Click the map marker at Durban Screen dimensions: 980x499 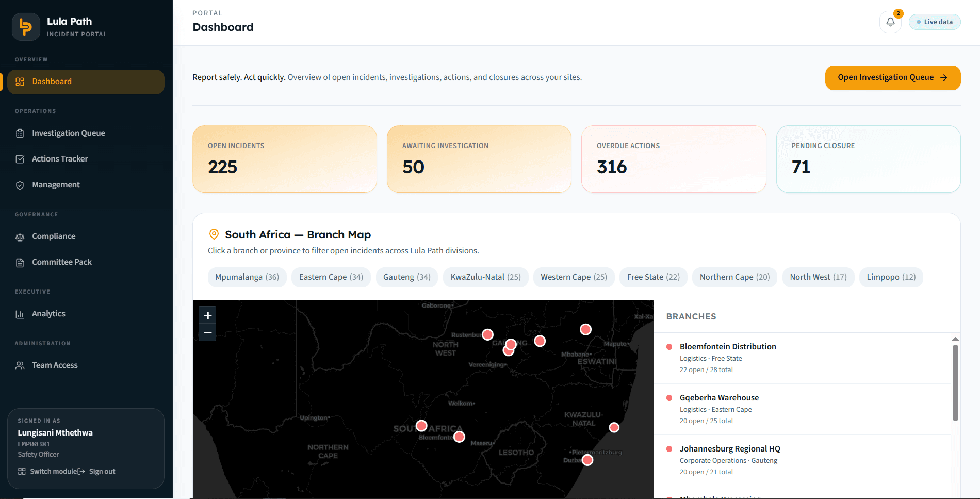[587, 460]
